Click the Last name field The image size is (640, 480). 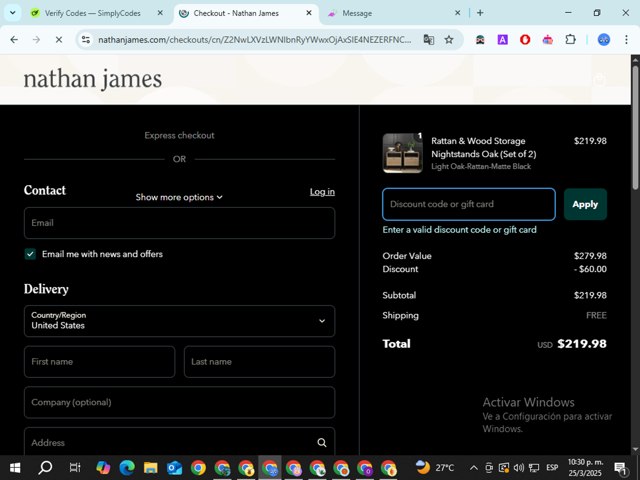[260, 362]
